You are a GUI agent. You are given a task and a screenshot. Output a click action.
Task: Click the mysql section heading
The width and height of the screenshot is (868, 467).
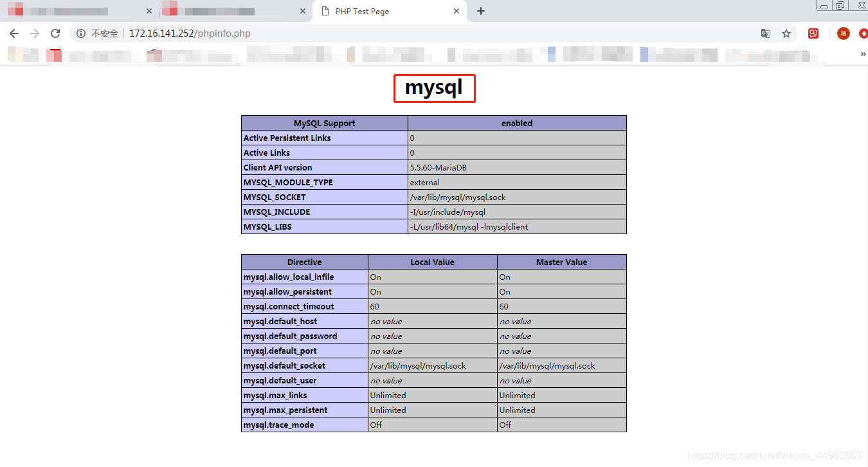pos(434,87)
